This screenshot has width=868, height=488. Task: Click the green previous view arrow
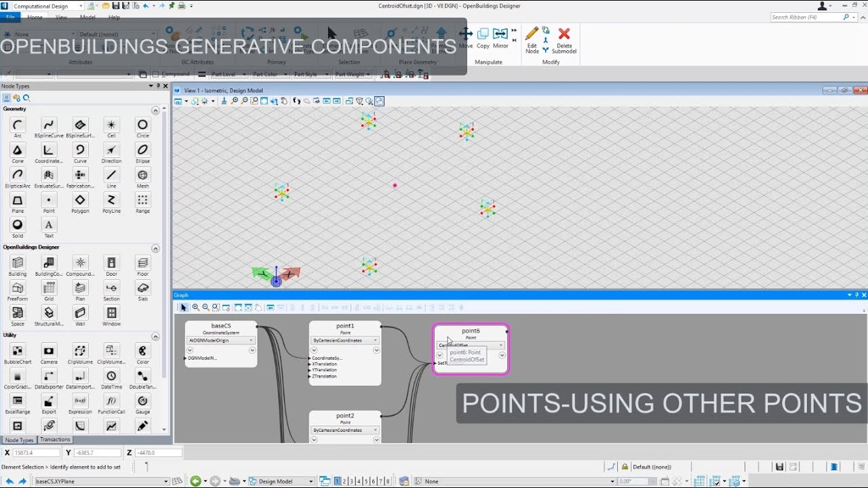tap(195, 481)
